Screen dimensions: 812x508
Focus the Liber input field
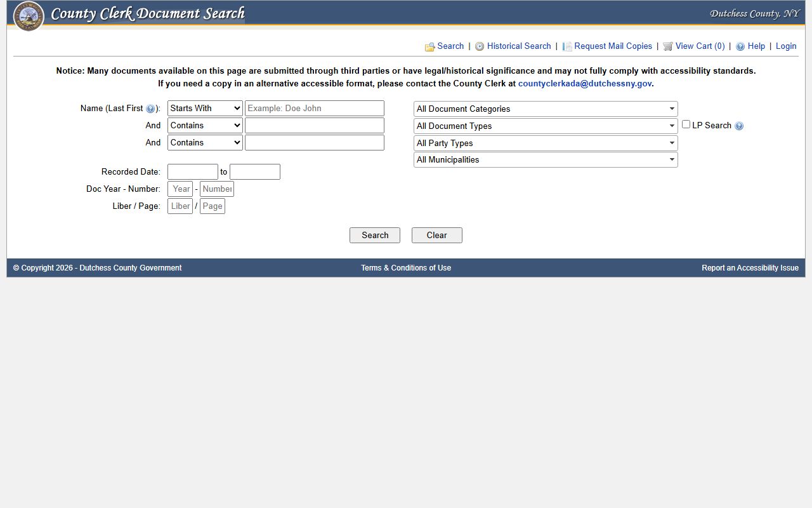tap(180, 206)
